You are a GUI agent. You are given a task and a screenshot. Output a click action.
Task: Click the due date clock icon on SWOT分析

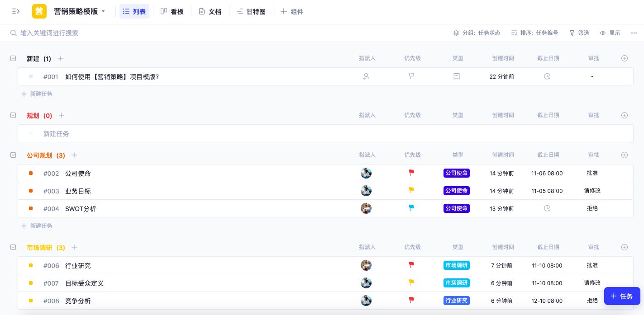pyautogui.click(x=547, y=208)
